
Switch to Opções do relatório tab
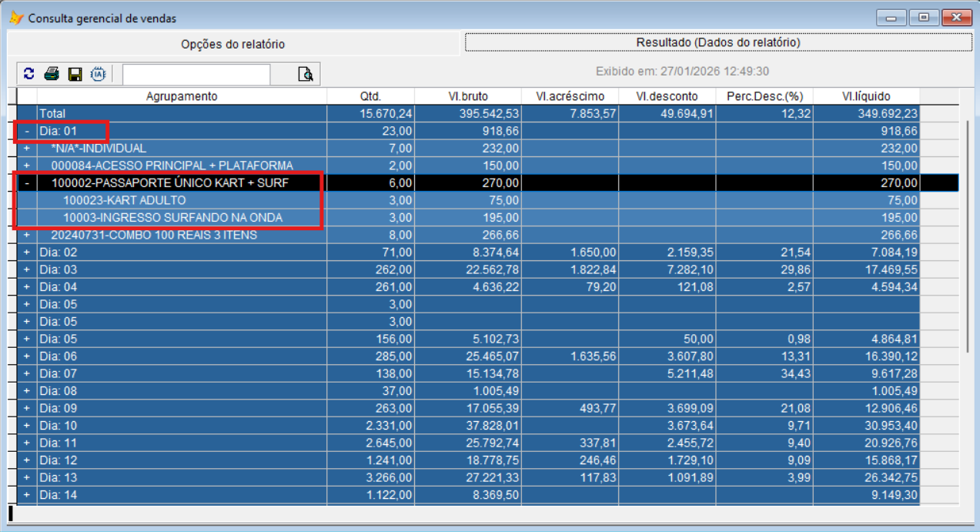[232, 44]
